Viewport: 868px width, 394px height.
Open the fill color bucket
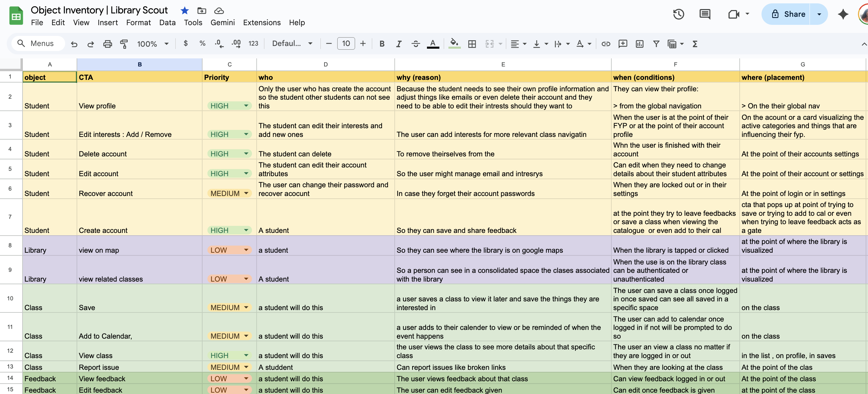click(x=454, y=44)
